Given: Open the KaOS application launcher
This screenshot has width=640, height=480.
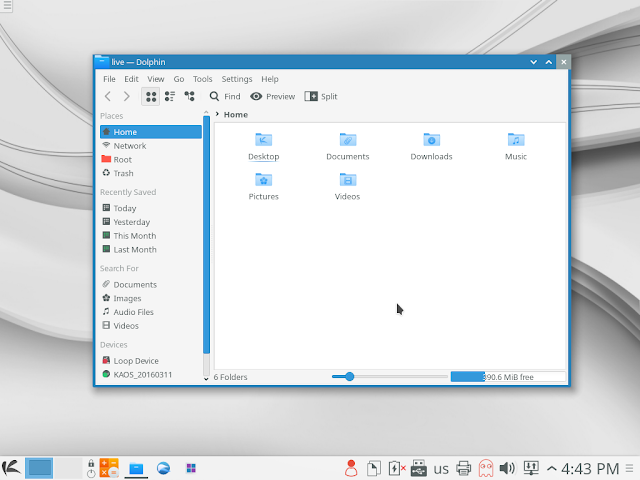Looking at the screenshot, I should (x=11, y=468).
